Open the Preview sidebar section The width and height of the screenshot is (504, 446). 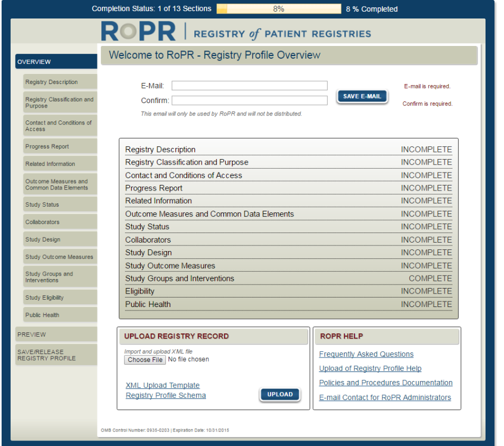coord(56,334)
